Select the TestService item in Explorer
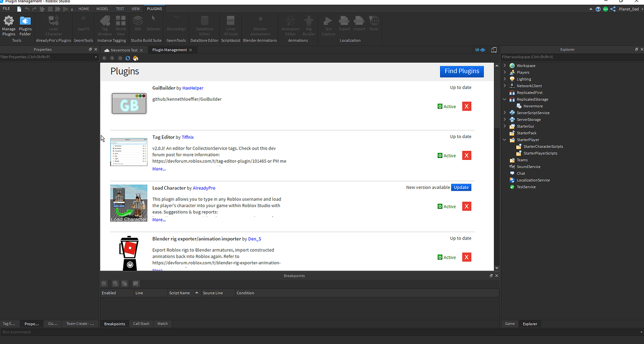This screenshot has height=344, width=644. [526, 187]
